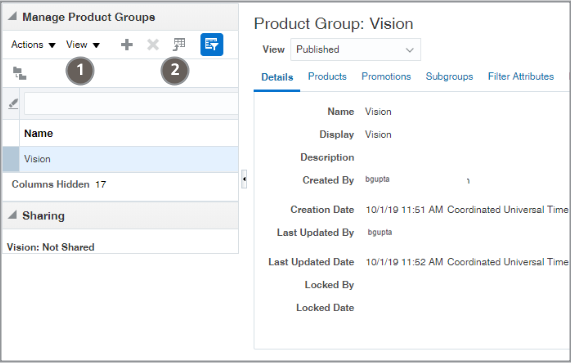Click the numbered callout 1 marker
This screenshot has height=363, width=571.
click(x=80, y=70)
